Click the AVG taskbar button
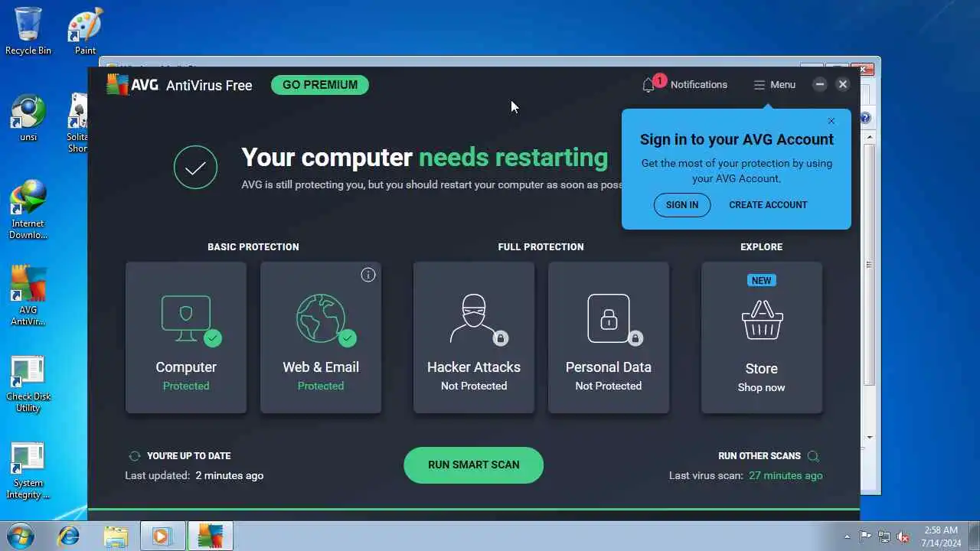Screen dimensions: 980x551 [x=210, y=536]
